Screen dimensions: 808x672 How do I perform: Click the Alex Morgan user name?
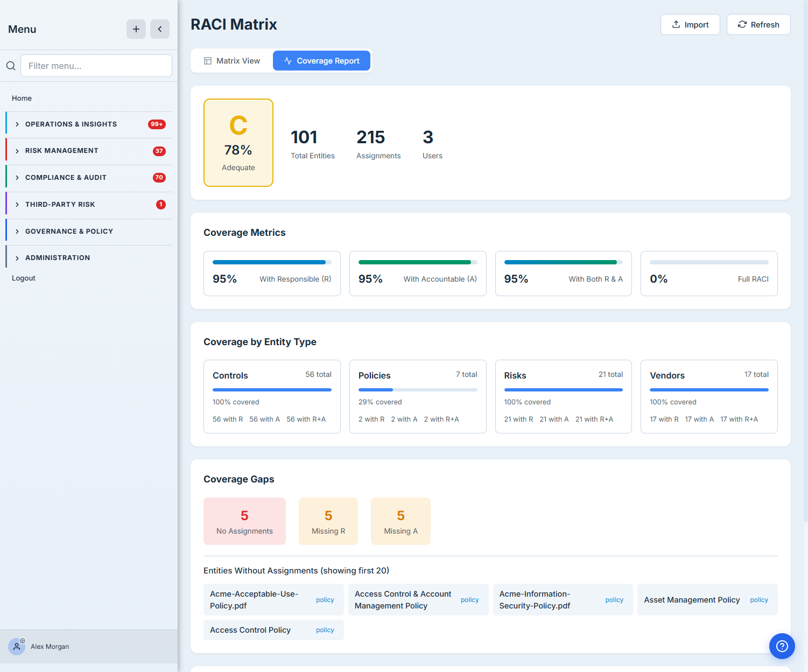pyautogui.click(x=50, y=647)
